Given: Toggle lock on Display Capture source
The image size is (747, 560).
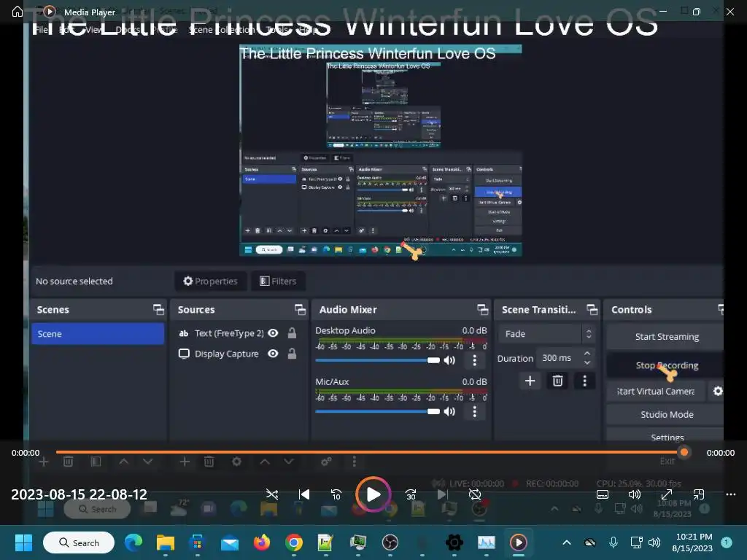Looking at the screenshot, I should [x=292, y=354].
